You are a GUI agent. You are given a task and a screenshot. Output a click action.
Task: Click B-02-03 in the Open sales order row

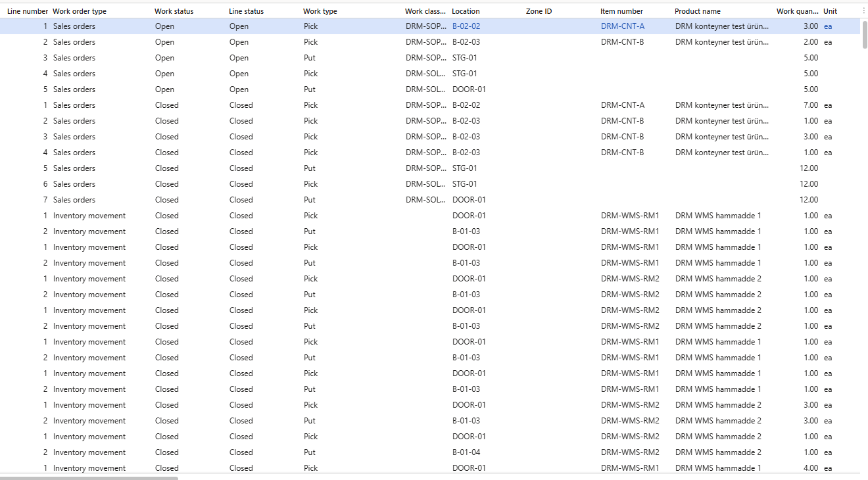(x=466, y=42)
